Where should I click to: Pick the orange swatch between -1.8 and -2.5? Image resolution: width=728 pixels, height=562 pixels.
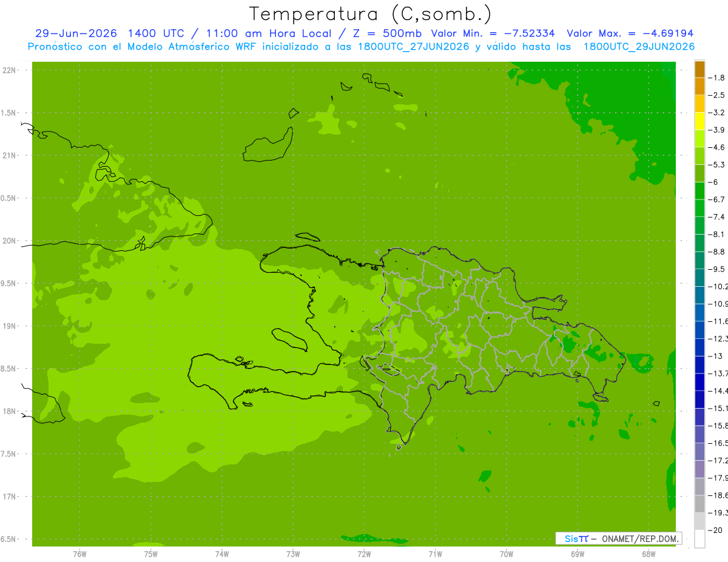click(699, 86)
